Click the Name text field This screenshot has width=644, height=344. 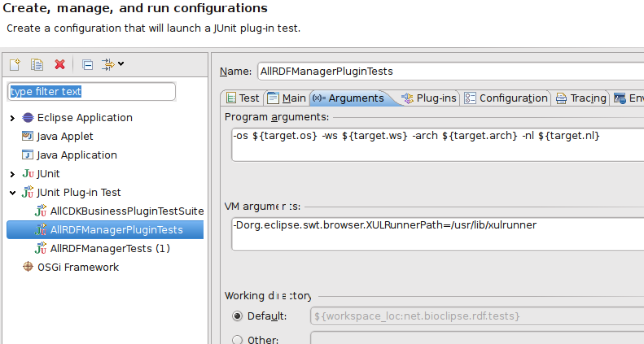[448, 71]
